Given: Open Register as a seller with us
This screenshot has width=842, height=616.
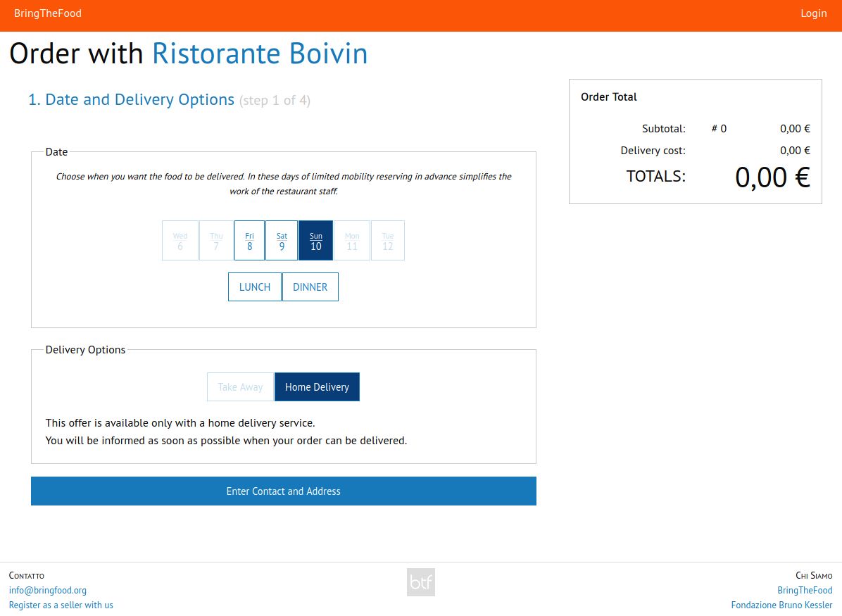Looking at the screenshot, I should point(61,605).
